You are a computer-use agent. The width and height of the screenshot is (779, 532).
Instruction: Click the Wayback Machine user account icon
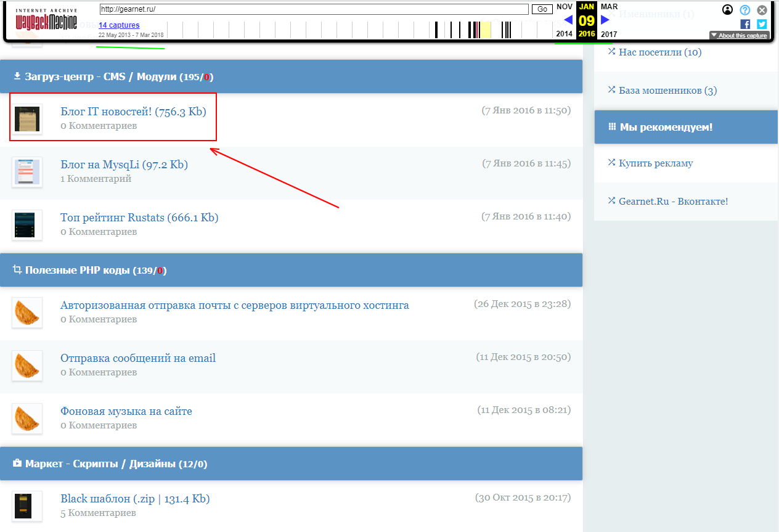(x=727, y=10)
